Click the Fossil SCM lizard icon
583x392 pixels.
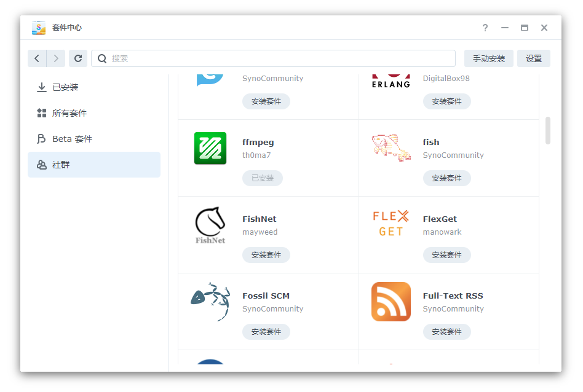coord(210,301)
